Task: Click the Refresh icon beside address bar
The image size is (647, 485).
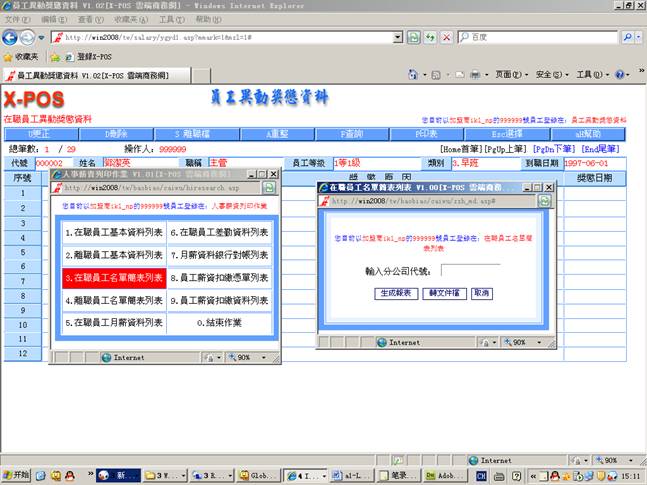Action: [431, 37]
